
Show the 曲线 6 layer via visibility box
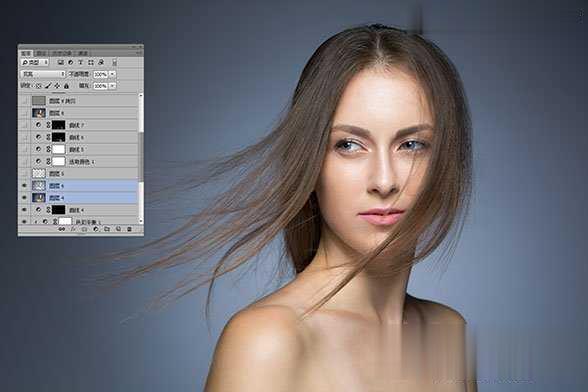[24, 137]
